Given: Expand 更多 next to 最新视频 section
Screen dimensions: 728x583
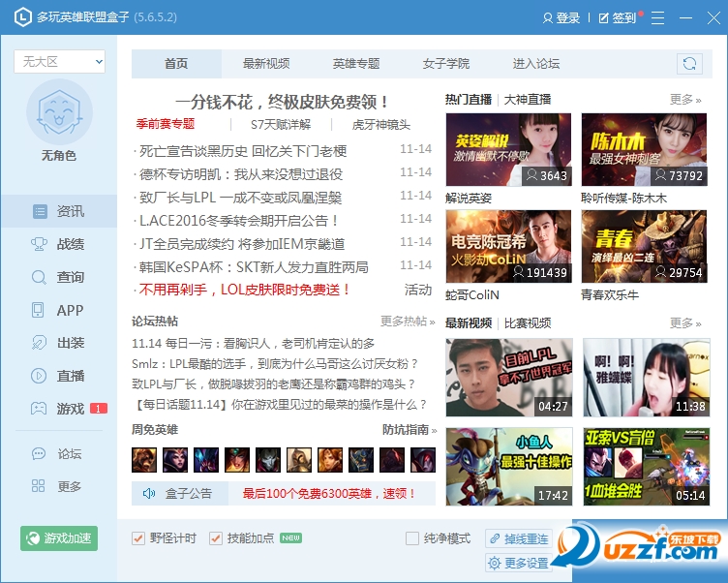Looking at the screenshot, I should [x=685, y=322].
